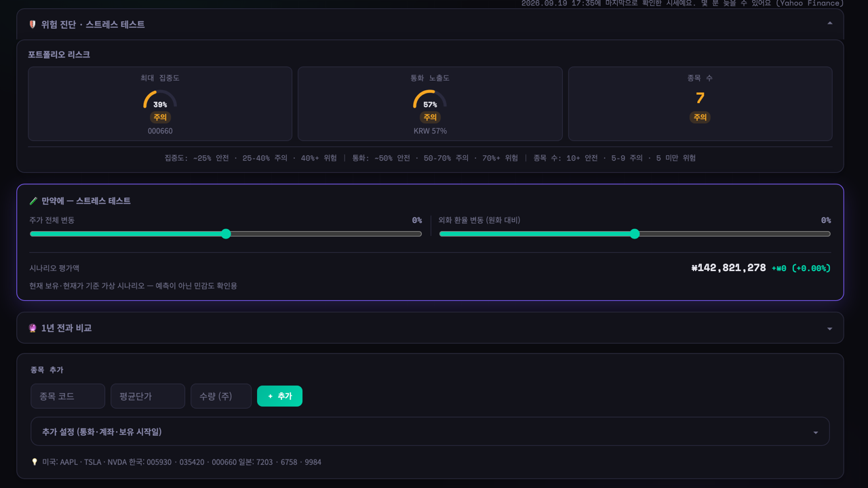
Task: Click the crystal ball icon by 1년 전과 비교
Action: 32,328
